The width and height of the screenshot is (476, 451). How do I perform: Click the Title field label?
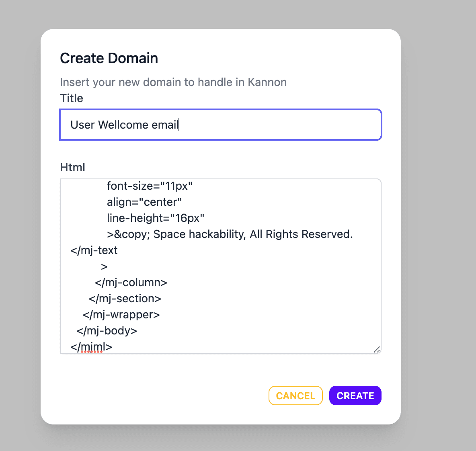coord(71,98)
